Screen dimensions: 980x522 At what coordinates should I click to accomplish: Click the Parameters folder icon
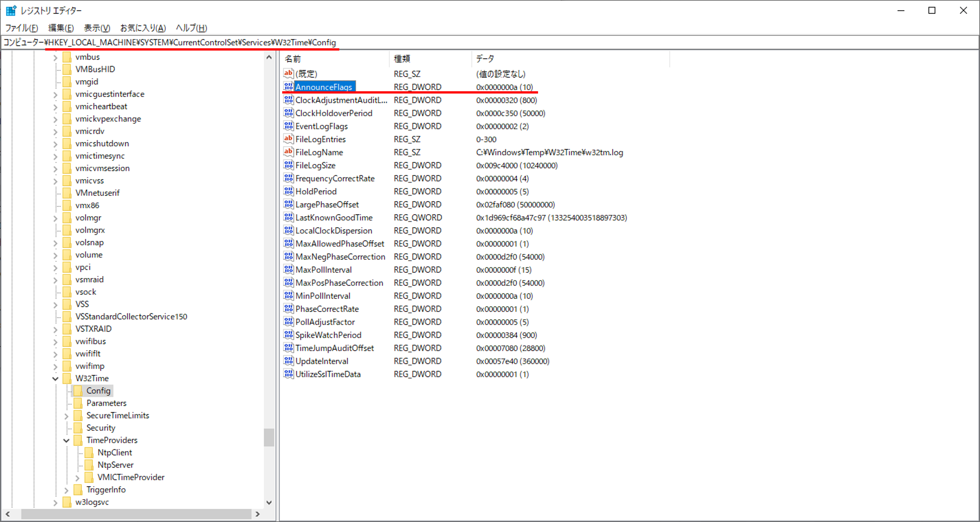coord(78,403)
